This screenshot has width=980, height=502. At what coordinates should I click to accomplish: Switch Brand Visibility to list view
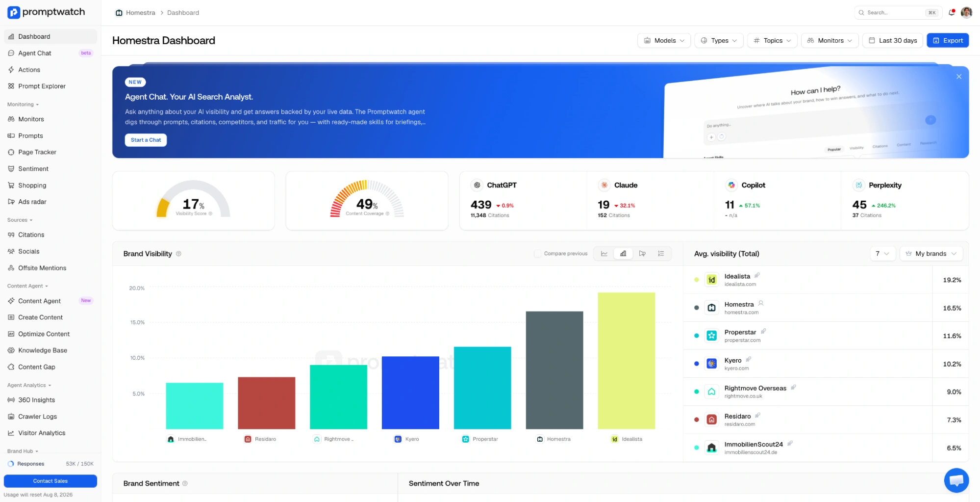661,254
